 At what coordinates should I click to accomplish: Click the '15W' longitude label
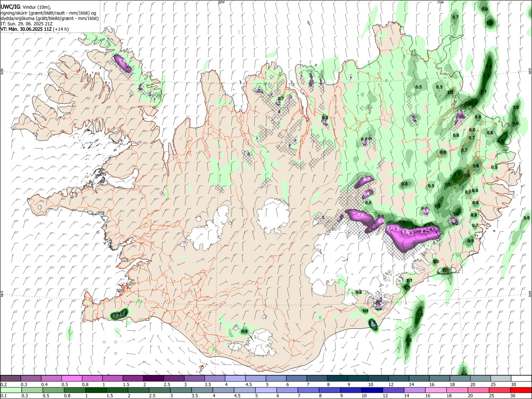[440, 2]
